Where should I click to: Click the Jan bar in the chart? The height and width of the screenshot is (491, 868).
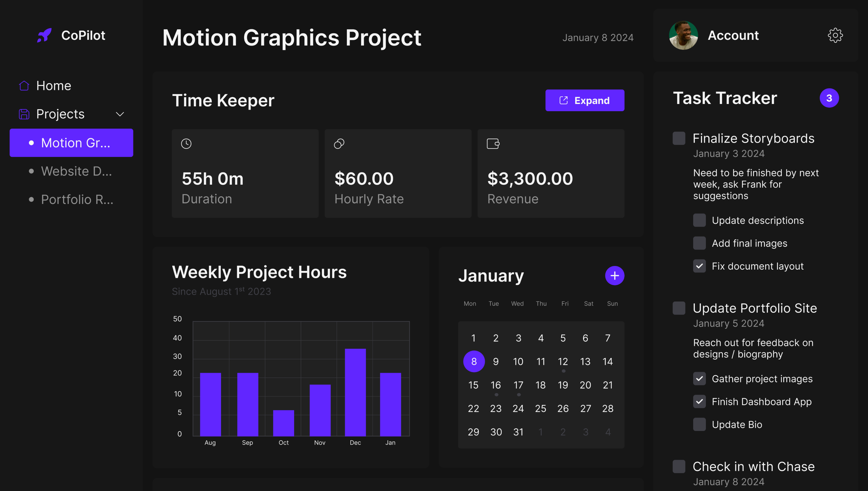point(390,405)
